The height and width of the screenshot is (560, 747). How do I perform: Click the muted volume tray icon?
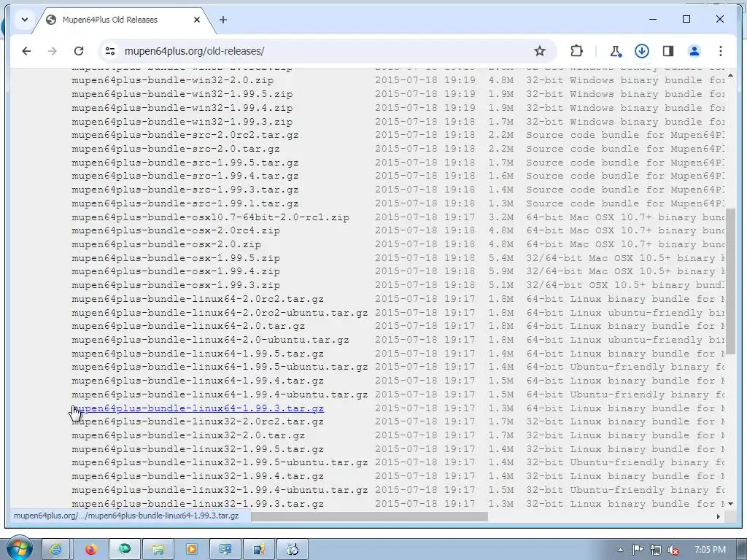pyautogui.click(x=673, y=550)
